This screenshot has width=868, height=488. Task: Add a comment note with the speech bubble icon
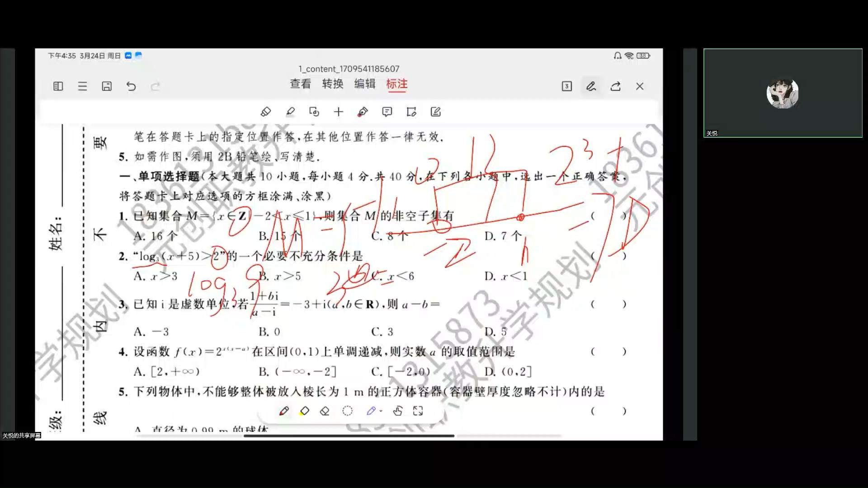[387, 112]
